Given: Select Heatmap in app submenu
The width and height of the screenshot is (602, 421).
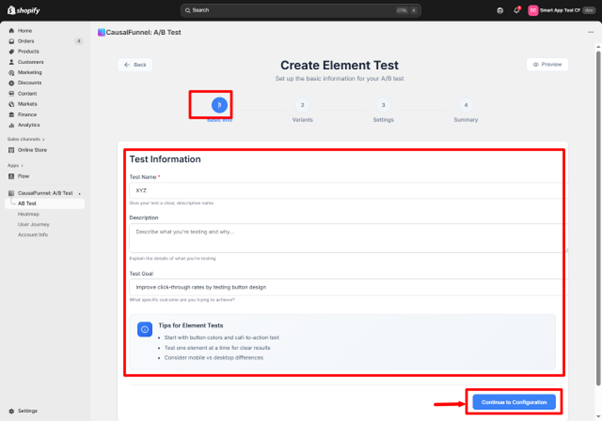Looking at the screenshot, I should pyautogui.click(x=28, y=214).
